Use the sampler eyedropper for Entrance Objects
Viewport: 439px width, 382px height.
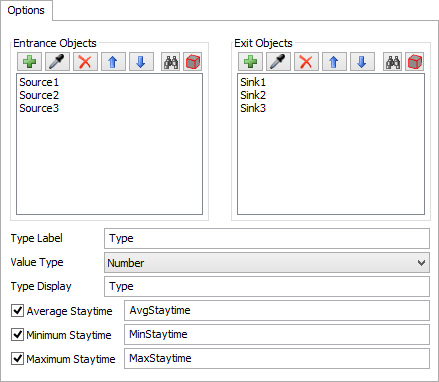pyautogui.click(x=57, y=62)
